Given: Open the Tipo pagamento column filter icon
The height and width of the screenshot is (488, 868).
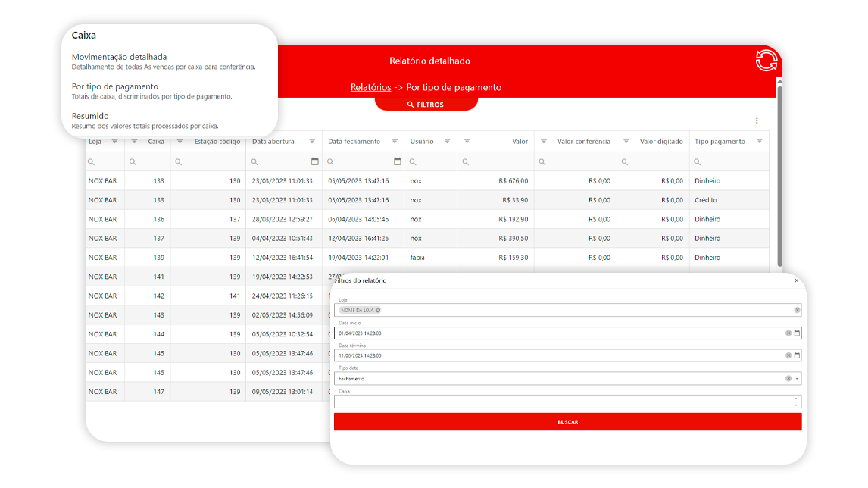Looking at the screenshot, I should point(760,141).
